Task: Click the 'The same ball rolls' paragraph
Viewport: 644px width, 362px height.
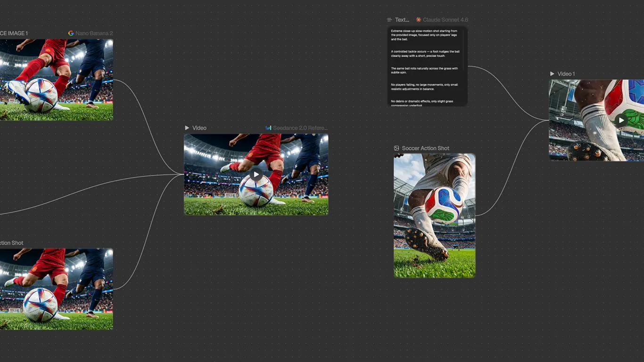Action: [424, 70]
